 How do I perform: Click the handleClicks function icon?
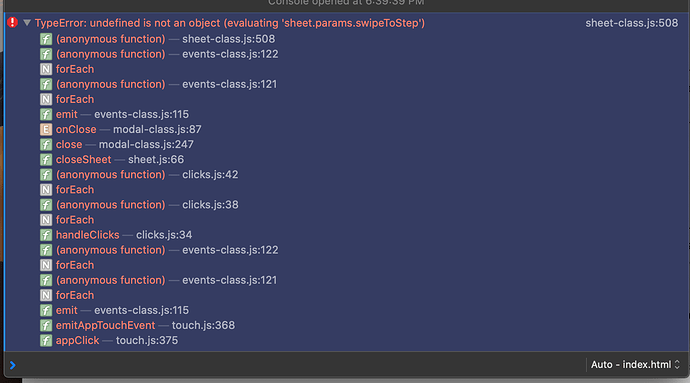pos(46,235)
